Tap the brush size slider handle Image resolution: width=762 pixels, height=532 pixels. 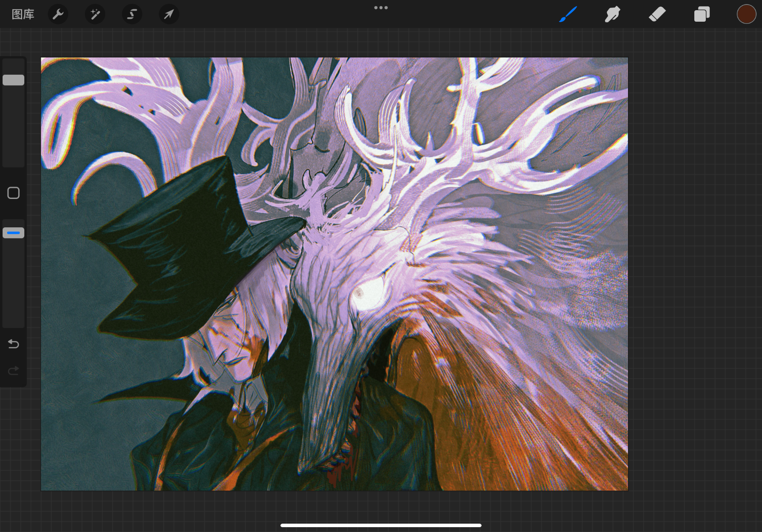pos(14,80)
